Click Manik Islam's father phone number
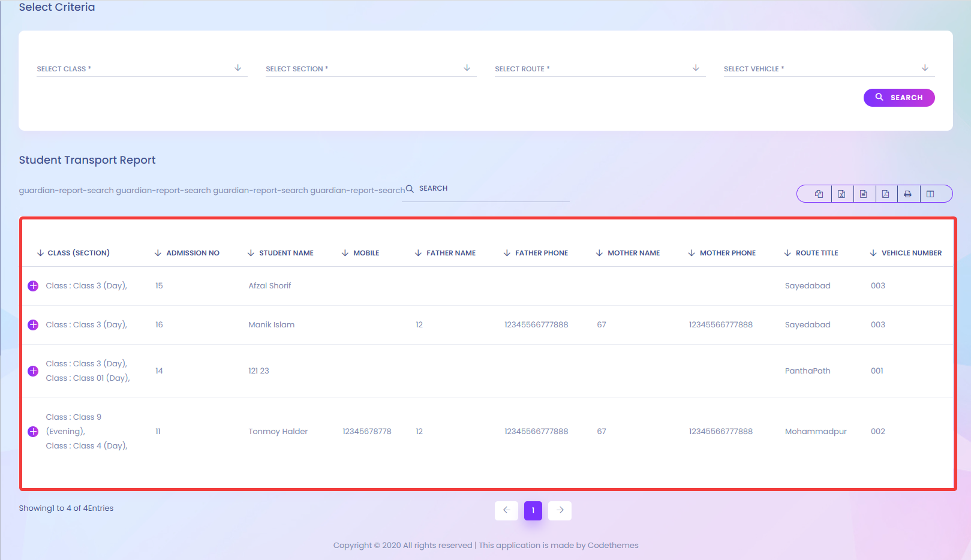This screenshot has height=560, width=971. (536, 325)
